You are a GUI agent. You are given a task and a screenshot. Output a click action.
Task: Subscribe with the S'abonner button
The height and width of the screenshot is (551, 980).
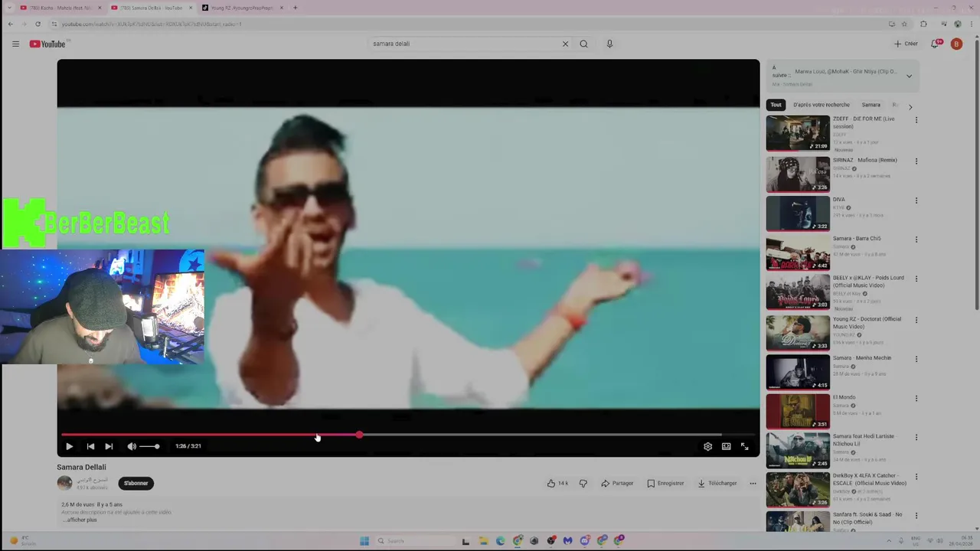pos(136,483)
